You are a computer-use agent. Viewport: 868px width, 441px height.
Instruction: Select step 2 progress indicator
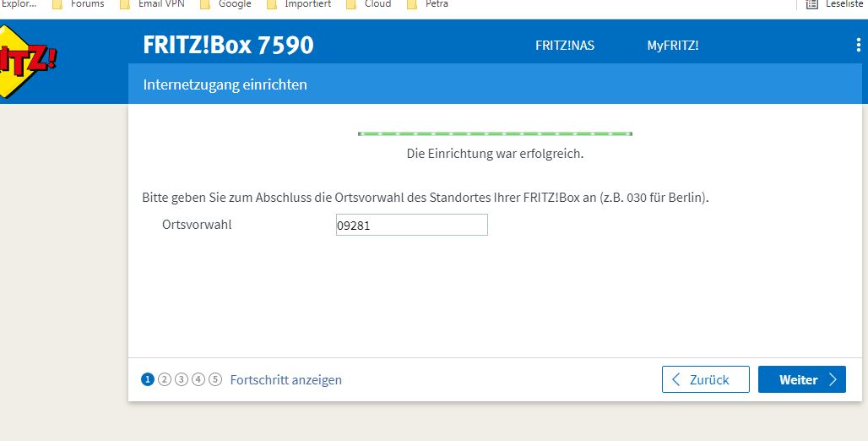(x=165, y=379)
